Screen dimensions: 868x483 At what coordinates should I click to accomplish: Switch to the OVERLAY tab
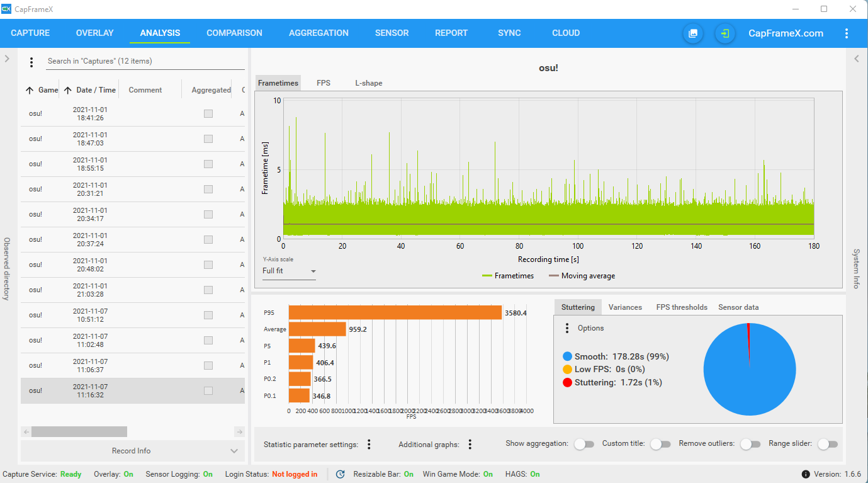pyautogui.click(x=95, y=33)
